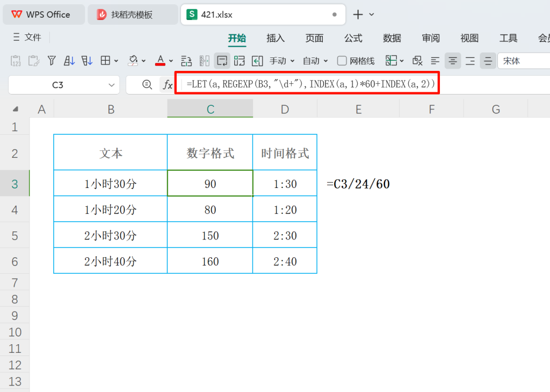Click the freeze panes grid icon
This screenshot has height=392, width=550.
[391, 61]
